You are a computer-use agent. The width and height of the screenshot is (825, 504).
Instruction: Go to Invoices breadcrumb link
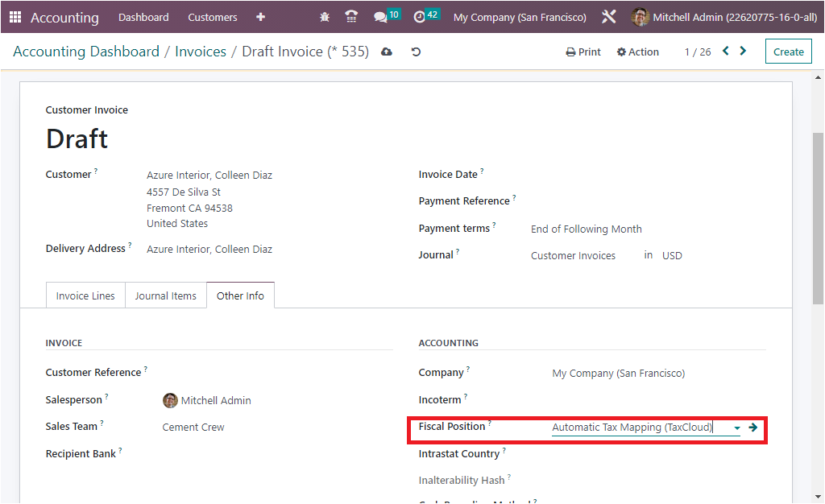click(201, 52)
